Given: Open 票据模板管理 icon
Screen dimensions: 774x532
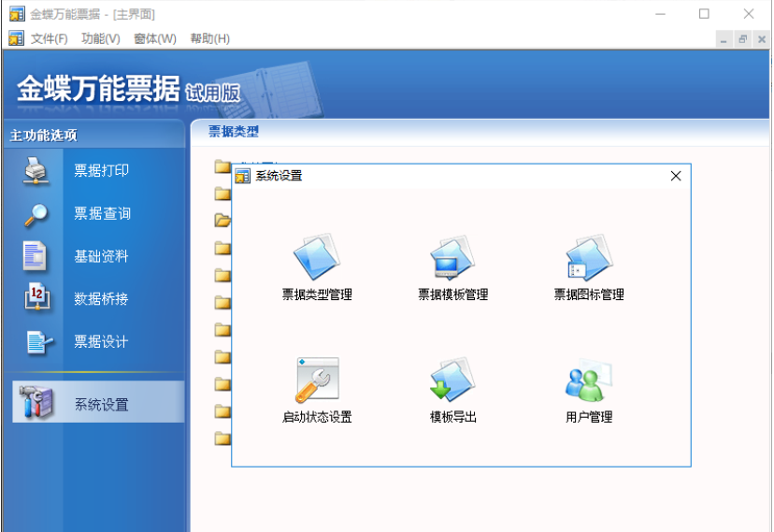Looking at the screenshot, I should 452,258.
